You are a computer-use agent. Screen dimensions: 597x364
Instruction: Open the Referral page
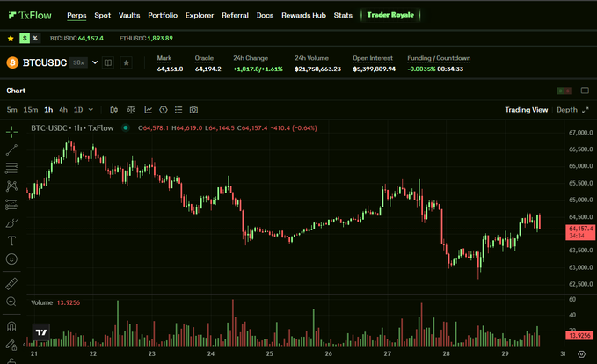[x=235, y=15]
